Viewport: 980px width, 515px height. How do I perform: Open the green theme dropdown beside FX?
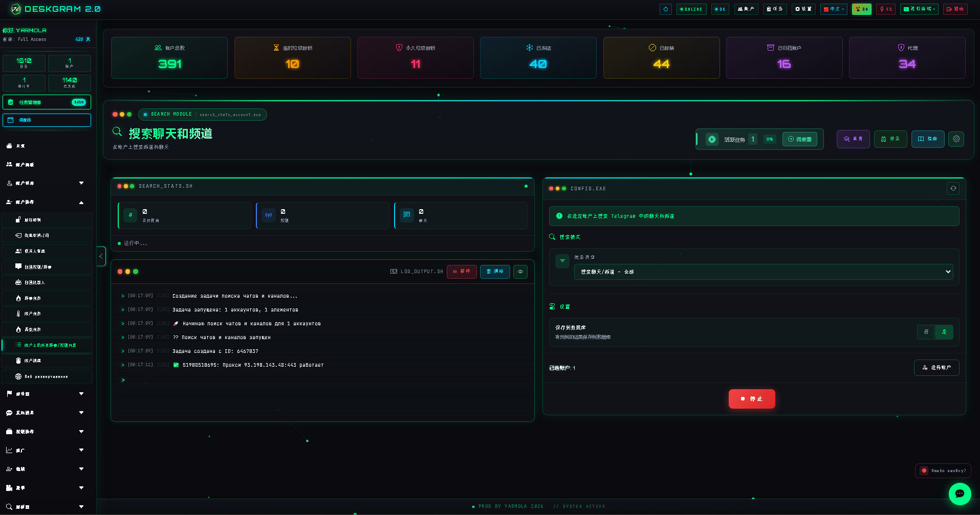click(919, 9)
